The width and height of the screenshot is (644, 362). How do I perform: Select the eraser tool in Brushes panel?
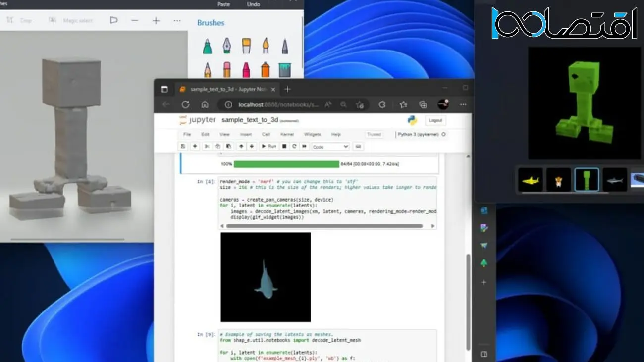tap(226, 69)
